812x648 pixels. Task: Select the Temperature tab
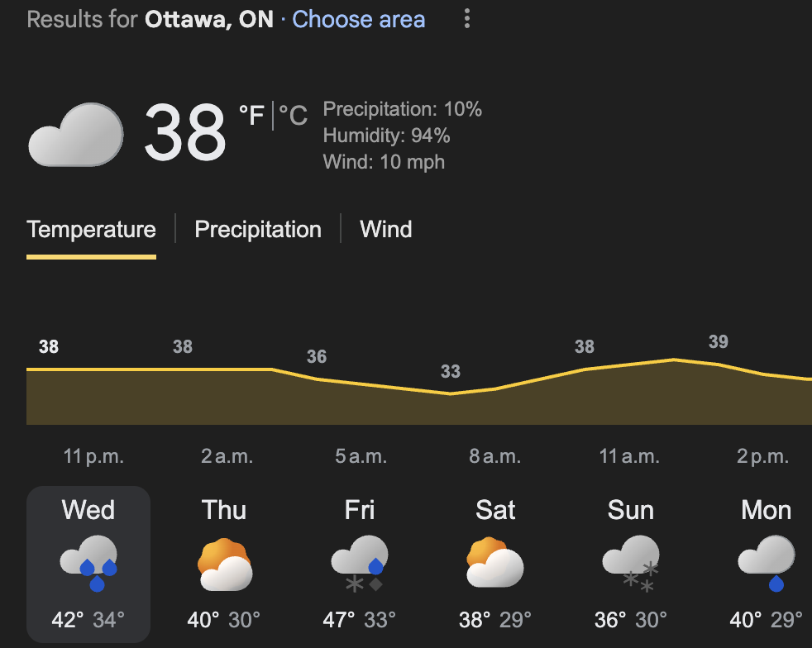pyautogui.click(x=91, y=229)
